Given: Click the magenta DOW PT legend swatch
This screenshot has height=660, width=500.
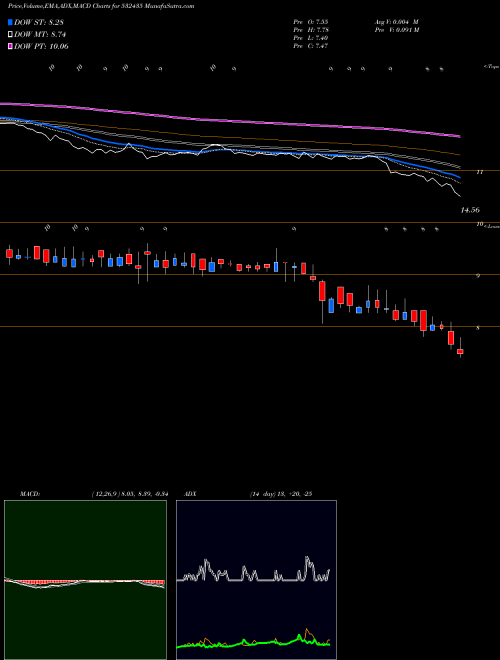Looking at the screenshot, I should (x=10, y=46).
